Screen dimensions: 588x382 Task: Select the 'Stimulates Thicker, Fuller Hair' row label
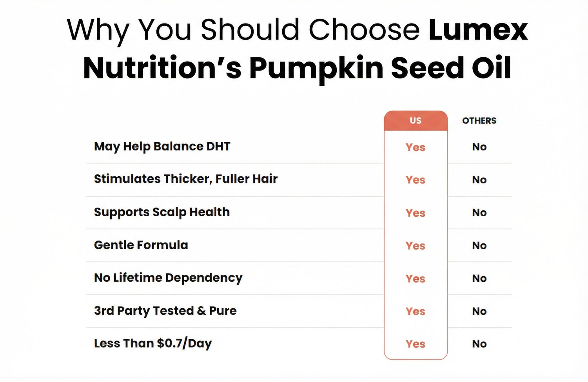tap(185, 179)
